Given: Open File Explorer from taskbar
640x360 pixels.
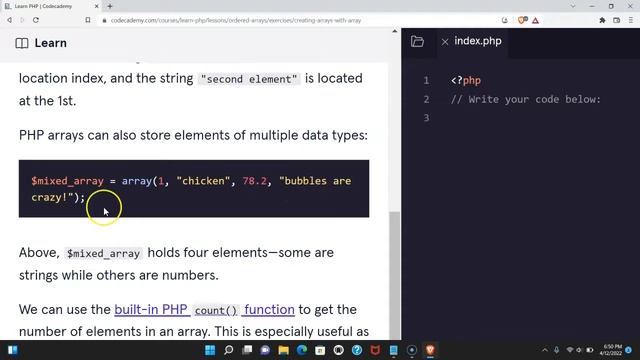Looking at the screenshot, I should click(x=284, y=350).
